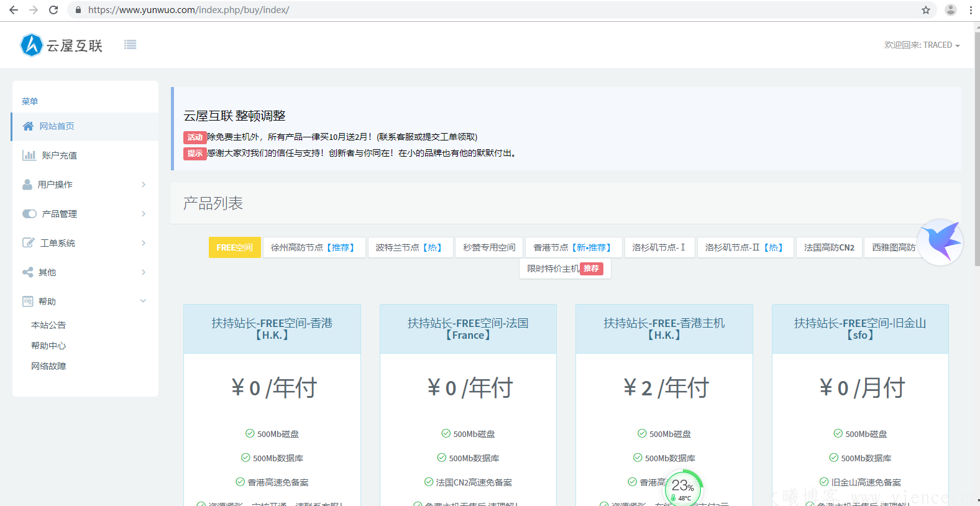This screenshot has height=506, width=980.
Task: Select the FREE空间 tab
Action: tap(234, 247)
